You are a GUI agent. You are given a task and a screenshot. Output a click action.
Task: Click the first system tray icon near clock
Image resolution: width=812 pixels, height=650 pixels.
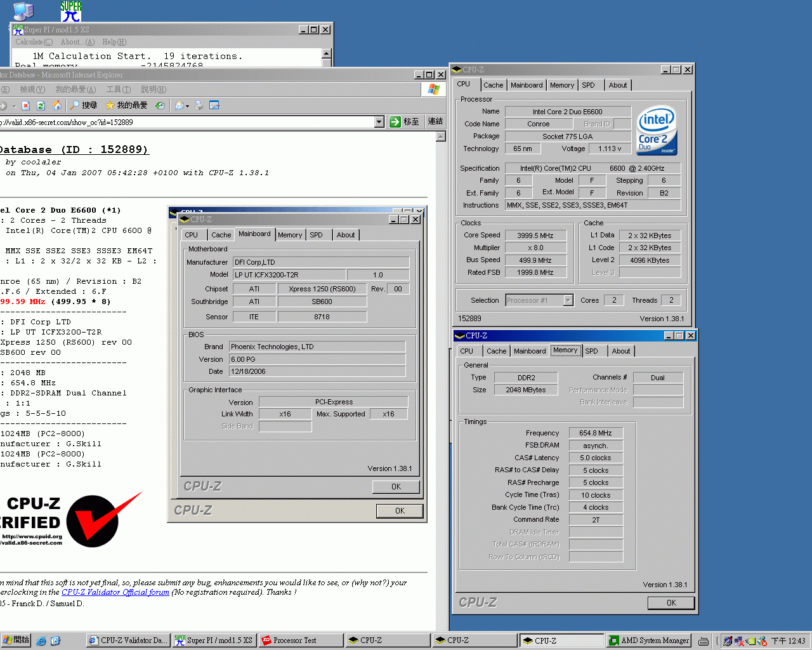(x=728, y=641)
